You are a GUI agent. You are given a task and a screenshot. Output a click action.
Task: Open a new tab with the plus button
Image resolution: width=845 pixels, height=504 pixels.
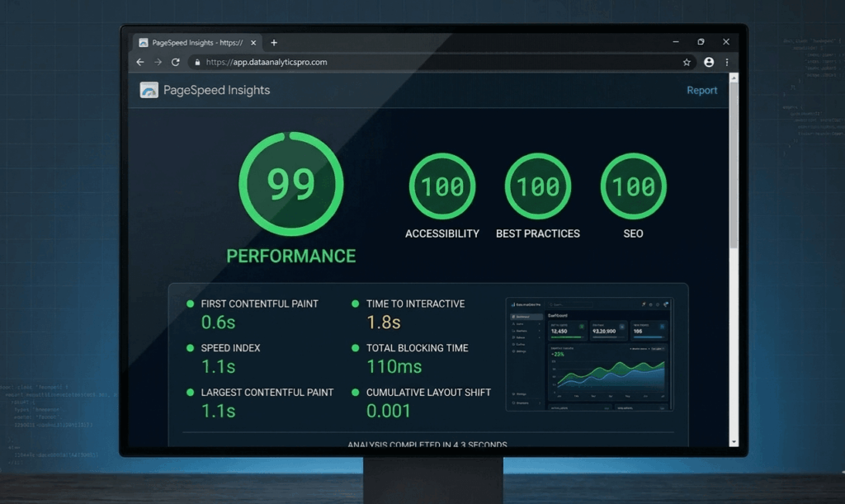[x=274, y=43]
